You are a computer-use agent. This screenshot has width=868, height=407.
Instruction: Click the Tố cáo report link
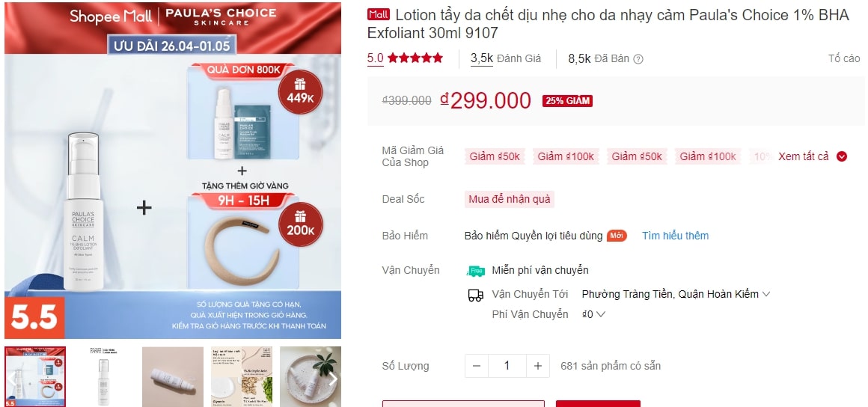844,58
